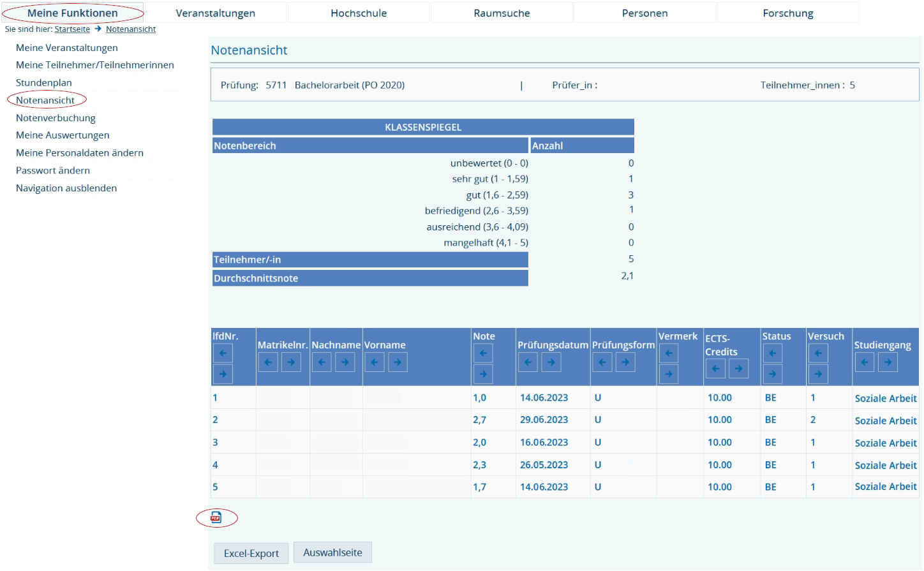Click right sort arrow under Studiengang header
The width and height of the screenshot is (924, 571).
[888, 362]
